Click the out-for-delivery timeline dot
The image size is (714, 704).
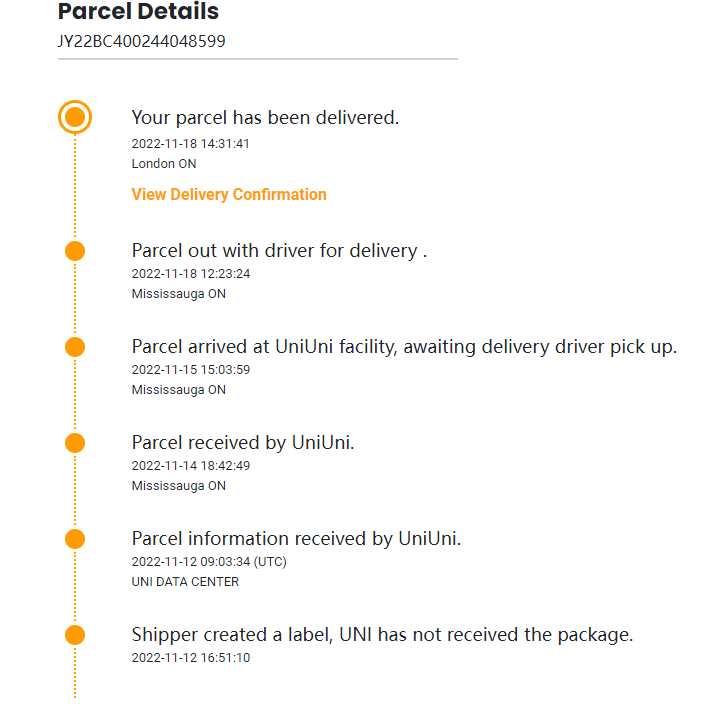point(75,251)
